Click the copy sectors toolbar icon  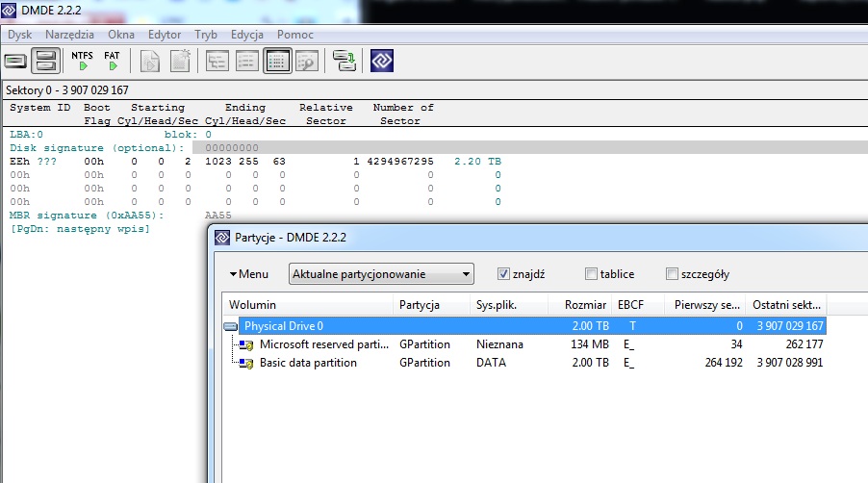344,61
